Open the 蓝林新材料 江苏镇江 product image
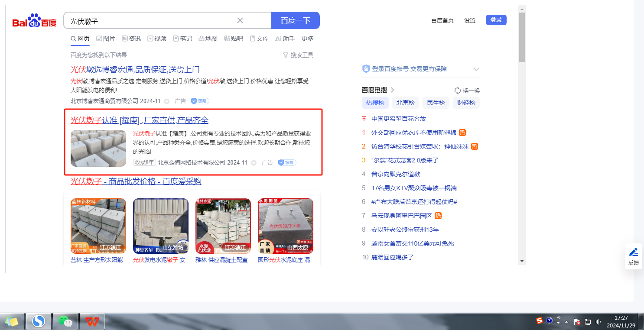This screenshot has height=330, width=644. tap(98, 226)
